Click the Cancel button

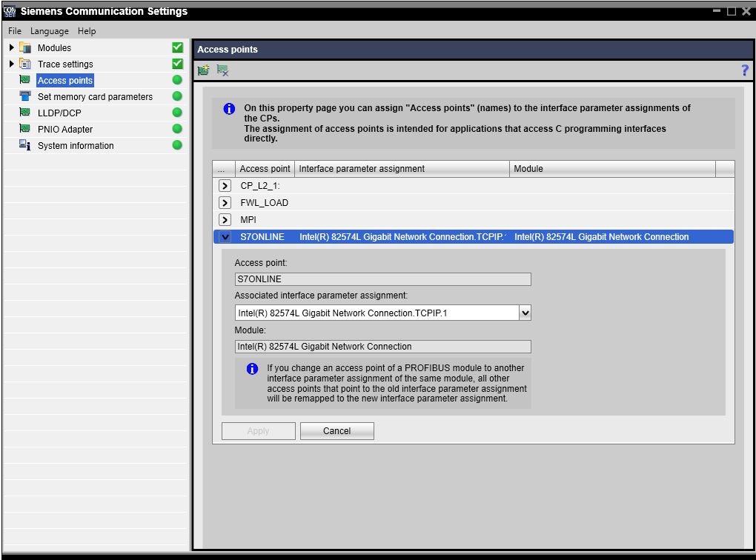337,431
